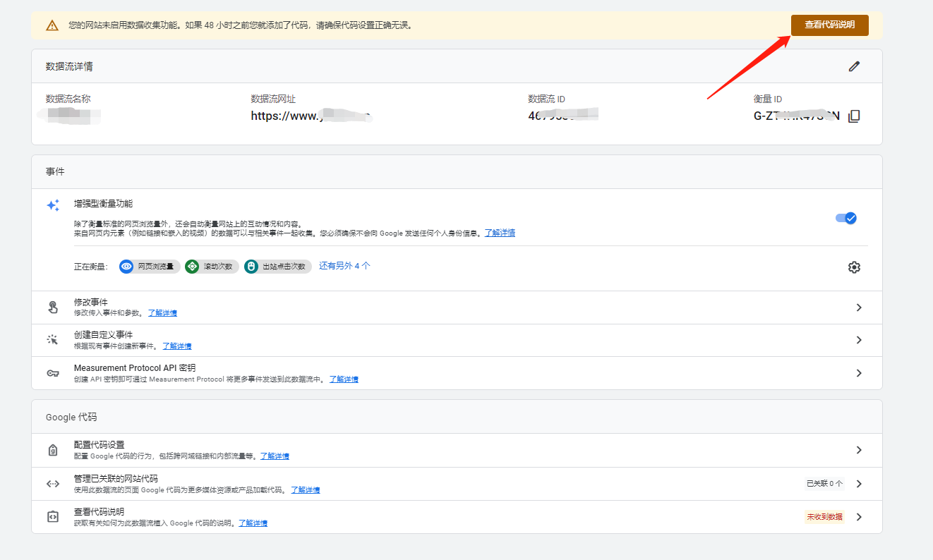Click the frame icon next to 查看代码说明
Image resolution: width=933 pixels, height=560 pixels.
(x=53, y=516)
